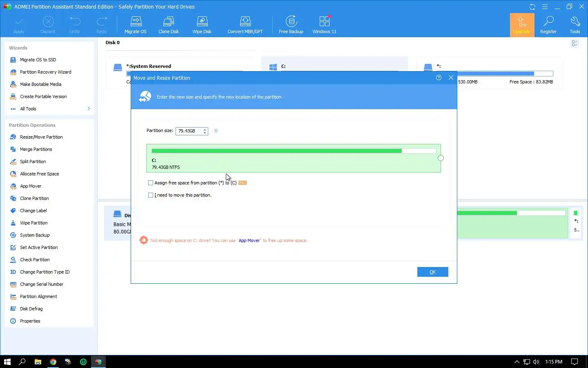Open the Windows 11 checker tool
The height and width of the screenshot is (368, 588).
[325, 25]
